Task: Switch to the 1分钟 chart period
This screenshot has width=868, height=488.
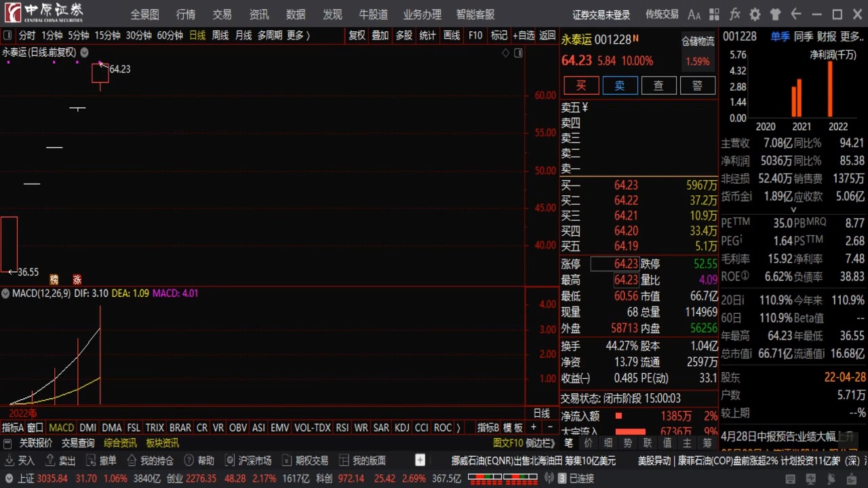Action: point(52,35)
